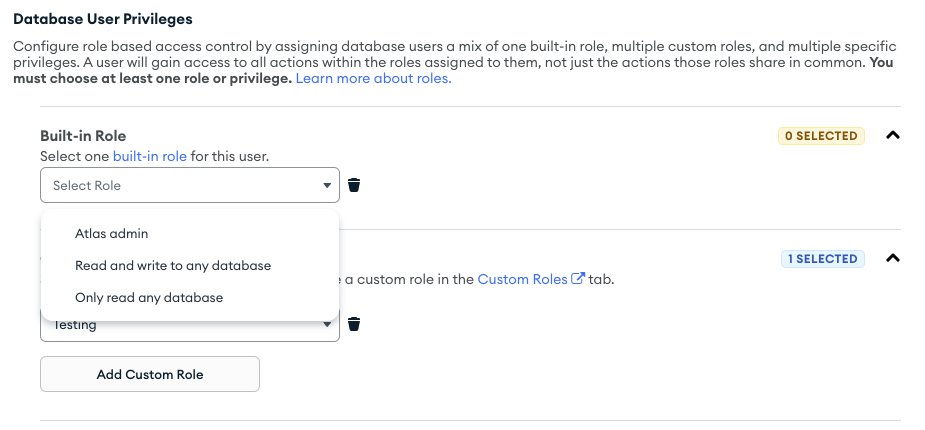Pick Only read any database option

(x=149, y=297)
